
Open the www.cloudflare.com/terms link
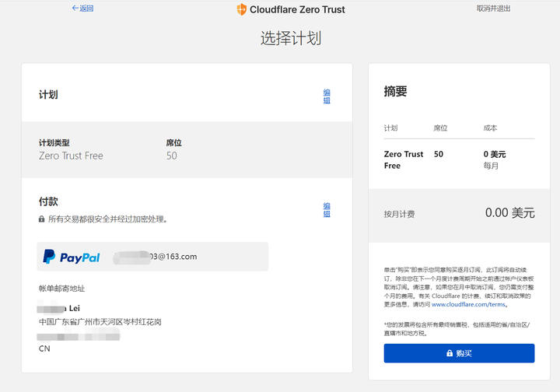[x=468, y=305]
